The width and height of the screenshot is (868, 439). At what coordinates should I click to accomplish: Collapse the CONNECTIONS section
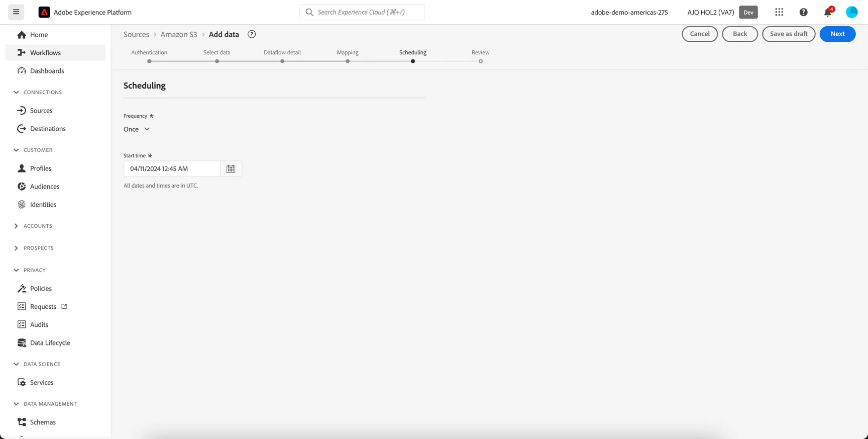coord(38,93)
